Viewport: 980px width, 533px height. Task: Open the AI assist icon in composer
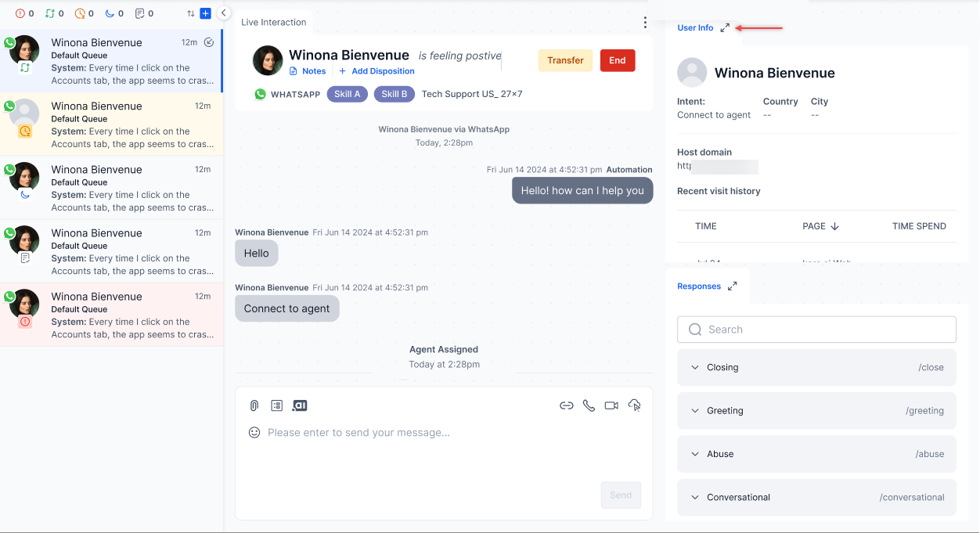300,405
